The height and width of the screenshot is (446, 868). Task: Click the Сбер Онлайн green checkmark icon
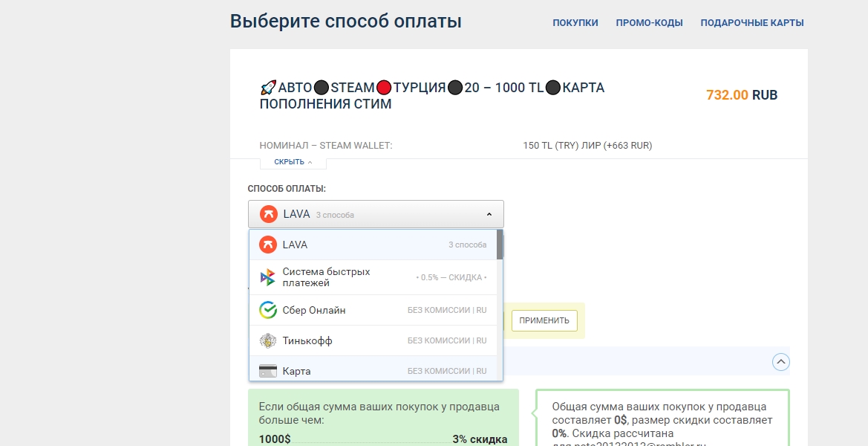tap(268, 310)
